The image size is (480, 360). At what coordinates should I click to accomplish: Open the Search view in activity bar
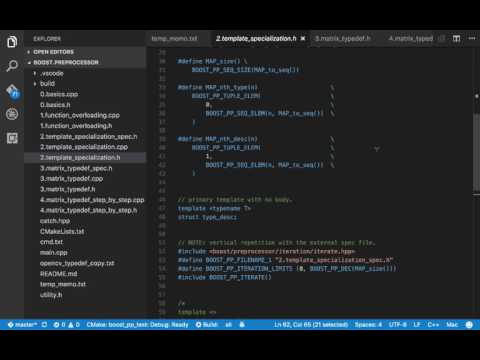pyautogui.click(x=12, y=66)
